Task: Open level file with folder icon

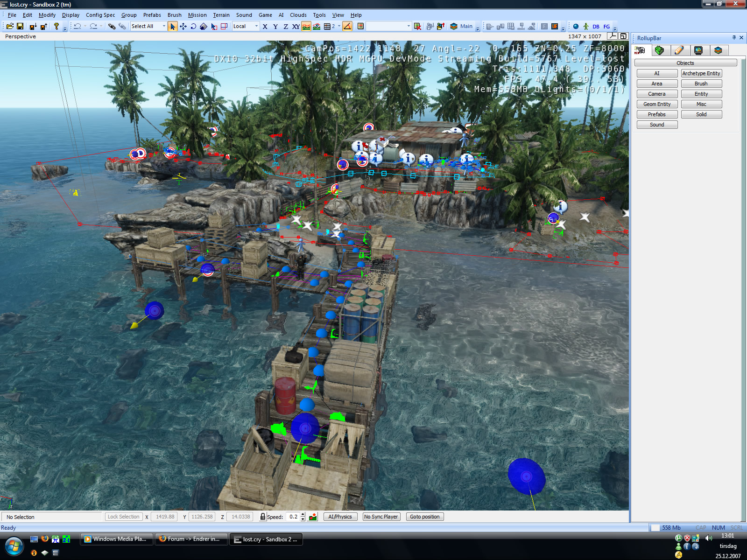Action: 10,27
